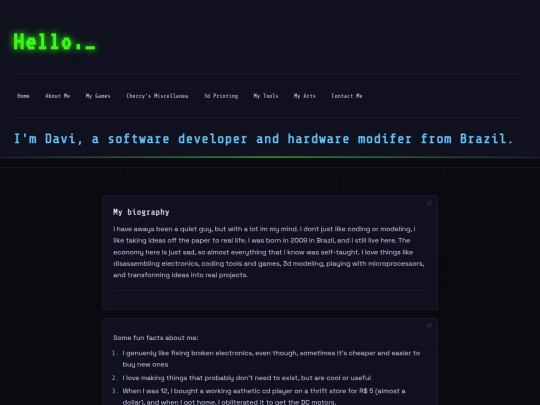
Task: Go to the About Me page
Action: pyautogui.click(x=58, y=96)
